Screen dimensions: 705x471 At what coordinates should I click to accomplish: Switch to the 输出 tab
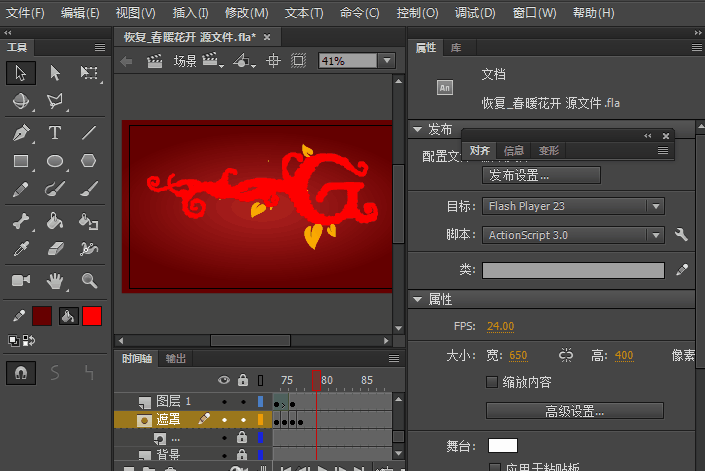[175, 358]
